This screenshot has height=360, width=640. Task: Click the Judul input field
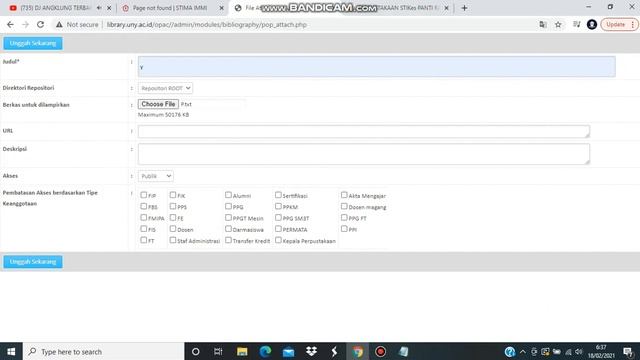pyautogui.click(x=376, y=67)
